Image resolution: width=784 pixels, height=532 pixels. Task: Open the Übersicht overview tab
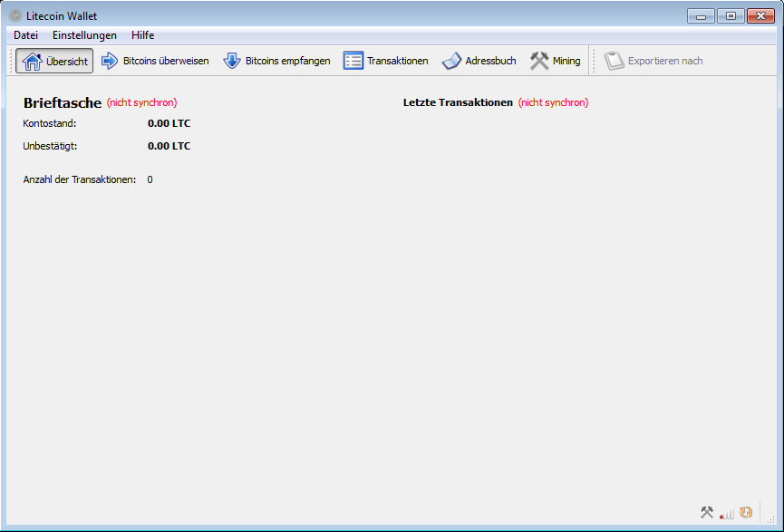[x=54, y=61]
